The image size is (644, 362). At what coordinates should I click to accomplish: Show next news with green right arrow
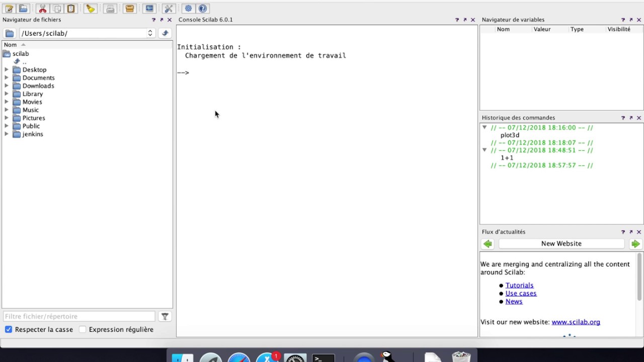pos(635,244)
